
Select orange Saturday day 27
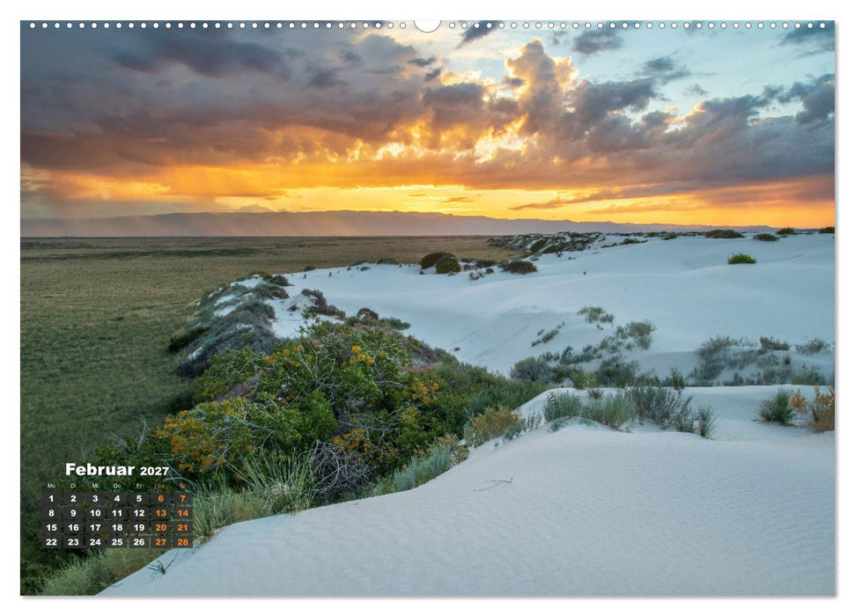161,542
